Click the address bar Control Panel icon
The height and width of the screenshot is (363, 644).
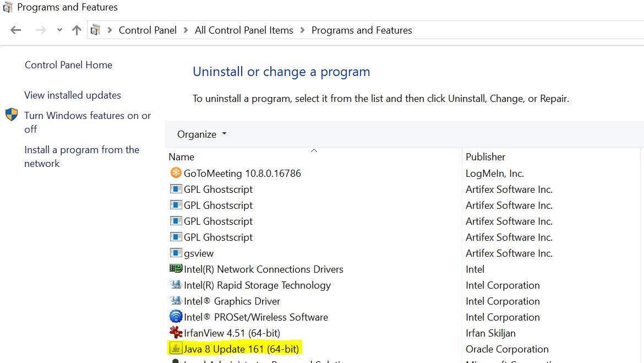click(95, 30)
